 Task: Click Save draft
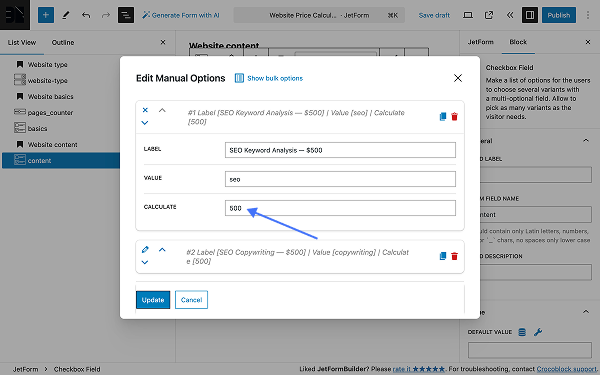(x=434, y=15)
